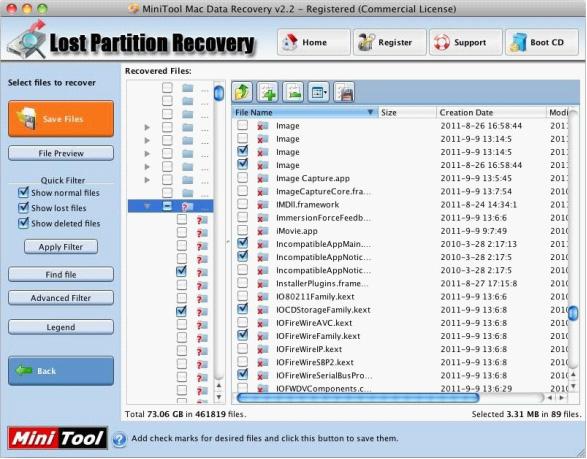Click the question-mark folder icon in highlighted tree row
This screenshot has height=459, width=587.
click(x=187, y=206)
